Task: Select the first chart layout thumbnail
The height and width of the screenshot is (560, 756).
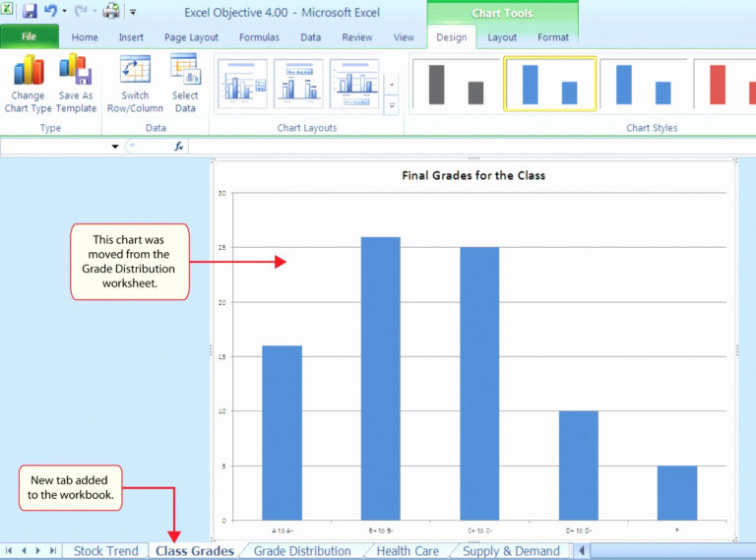Action: coord(241,84)
